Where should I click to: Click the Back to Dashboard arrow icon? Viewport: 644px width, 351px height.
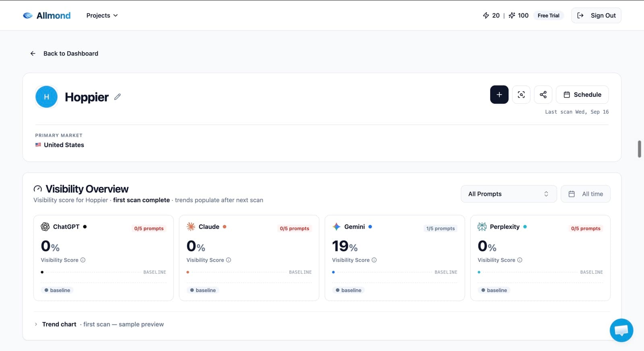pos(33,53)
